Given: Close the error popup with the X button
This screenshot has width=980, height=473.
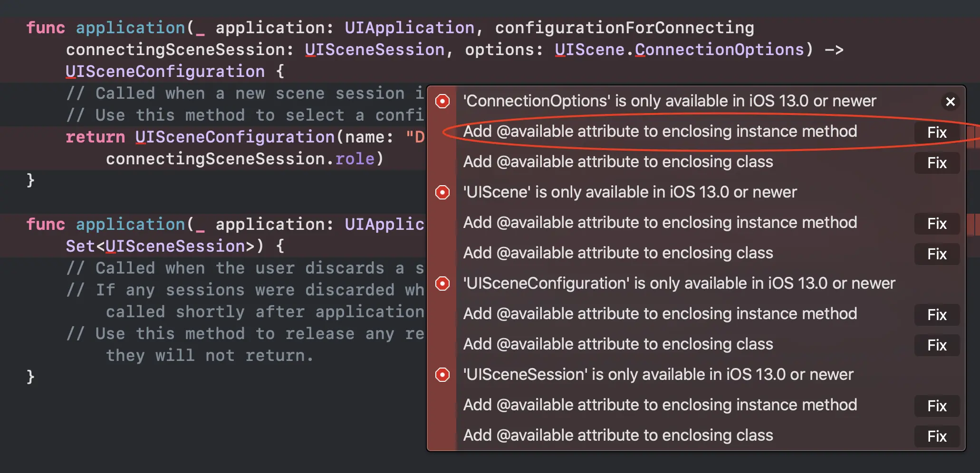Looking at the screenshot, I should click(x=951, y=102).
